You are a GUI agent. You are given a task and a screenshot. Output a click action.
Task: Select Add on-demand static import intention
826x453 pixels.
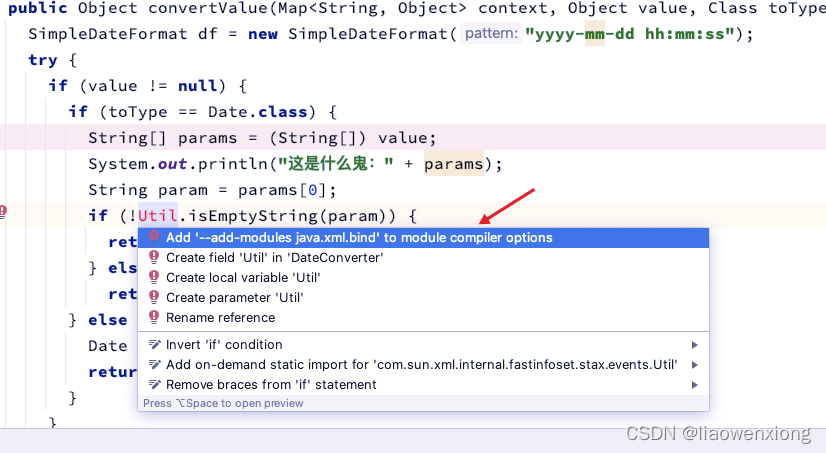click(423, 365)
